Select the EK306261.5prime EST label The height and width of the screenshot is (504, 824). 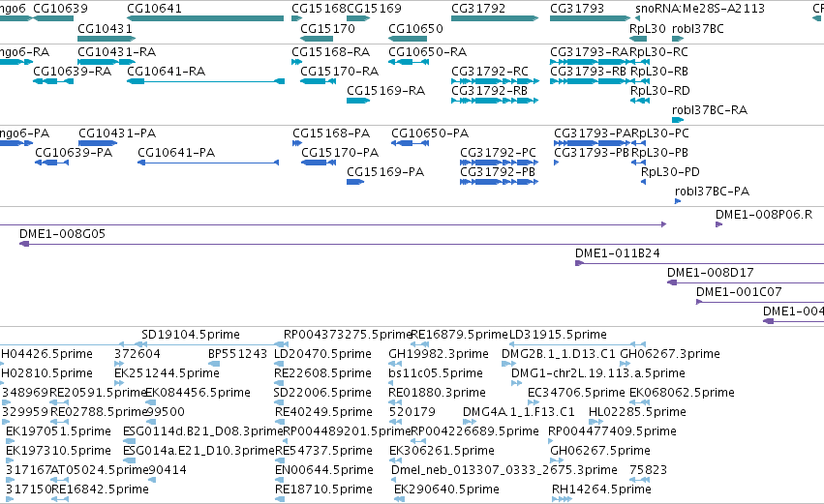click(x=442, y=451)
